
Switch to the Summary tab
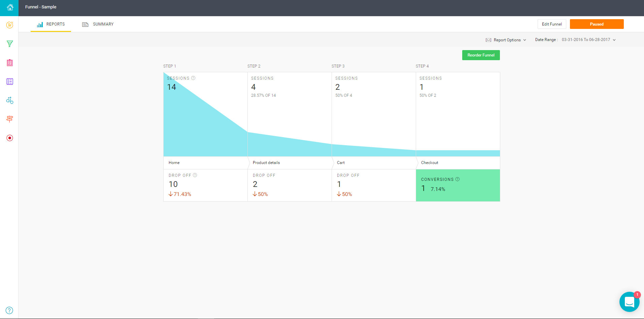[x=98, y=24]
